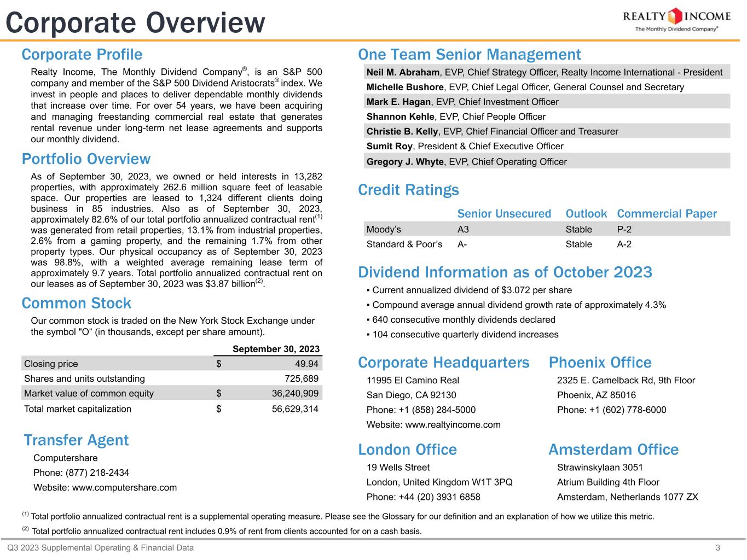
Task: Select the Market value of common equity label
Action: (89, 393)
